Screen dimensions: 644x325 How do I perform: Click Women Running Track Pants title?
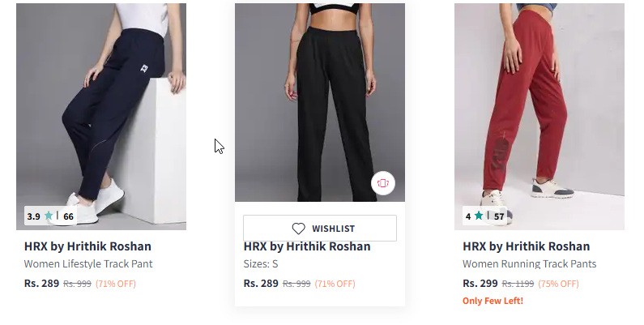529,264
